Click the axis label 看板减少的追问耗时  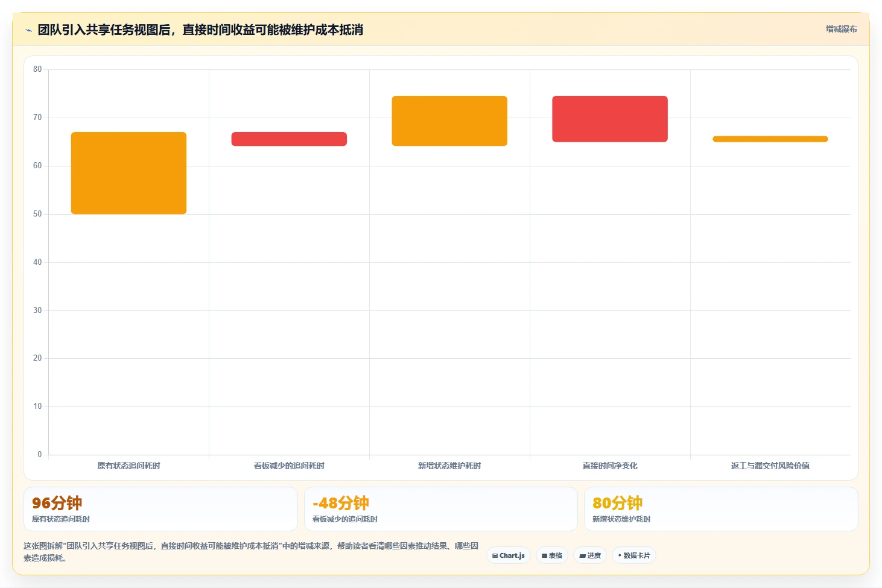tap(289, 466)
